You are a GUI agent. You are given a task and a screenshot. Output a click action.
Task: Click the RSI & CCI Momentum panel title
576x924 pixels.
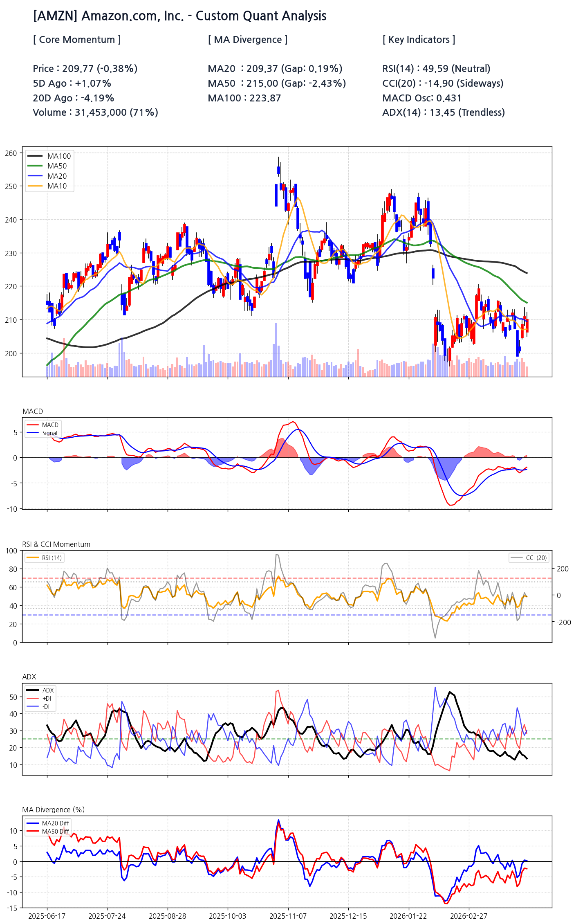point(56,544)
